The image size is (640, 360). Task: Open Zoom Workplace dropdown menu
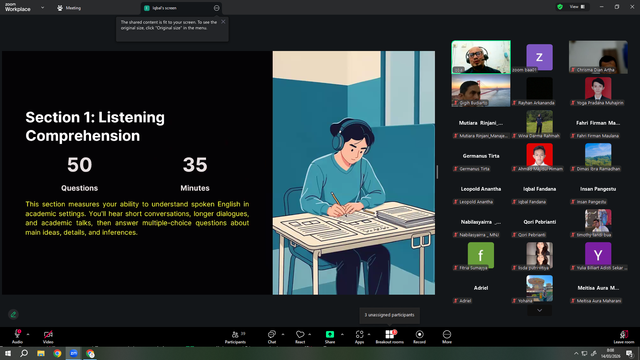[x=42, y=7]
